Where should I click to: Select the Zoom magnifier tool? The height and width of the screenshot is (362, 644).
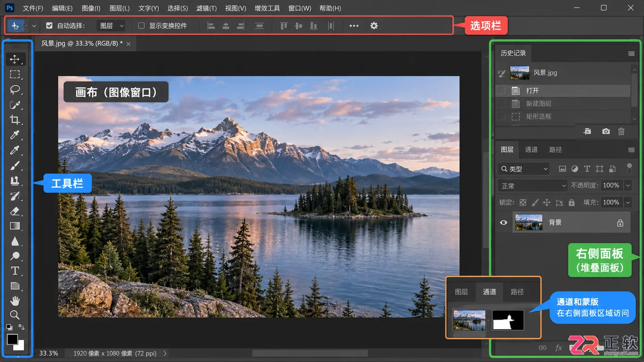15,315
